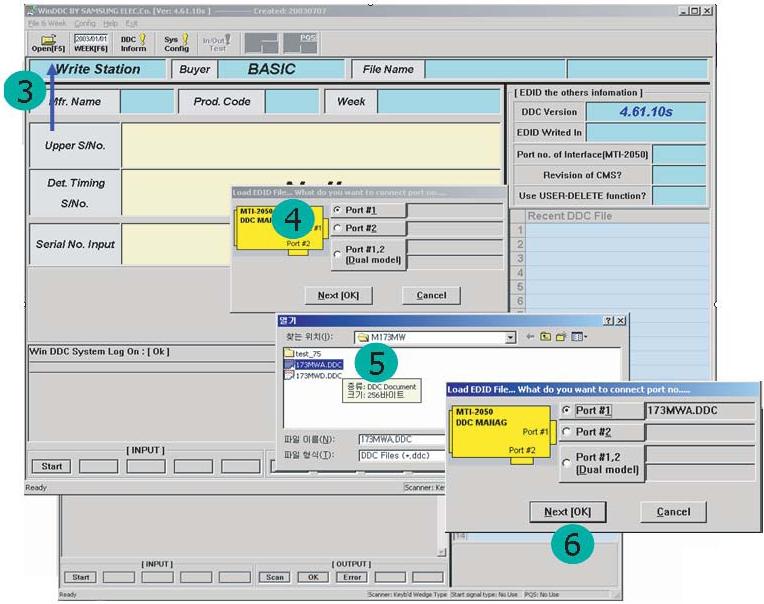Select Port #2 radio in the dimmed background dialog
Screen dimensions: 764x604
click(x=337, y=228)
